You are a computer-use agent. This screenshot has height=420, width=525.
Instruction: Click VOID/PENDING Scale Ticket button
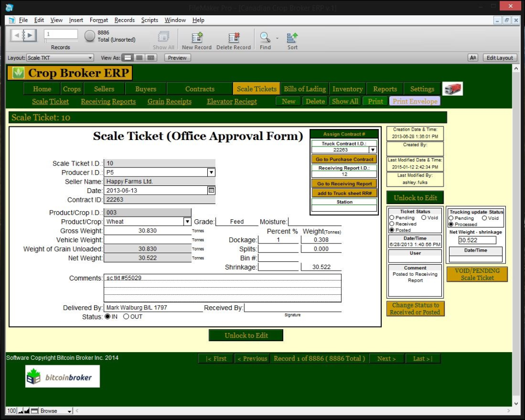(477, 274)
